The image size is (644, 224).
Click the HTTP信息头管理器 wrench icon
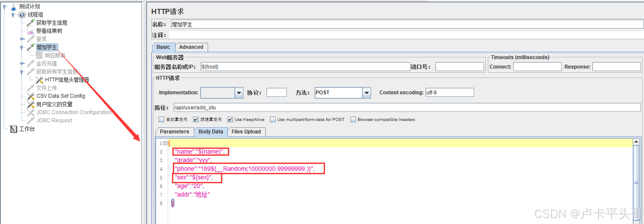(39, 80)
